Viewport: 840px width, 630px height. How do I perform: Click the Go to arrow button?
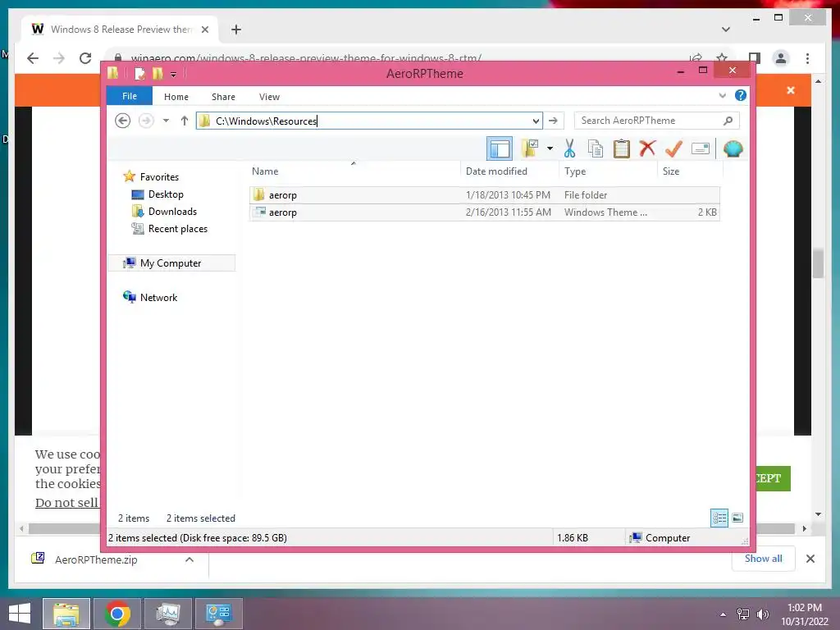pos(554,121)
